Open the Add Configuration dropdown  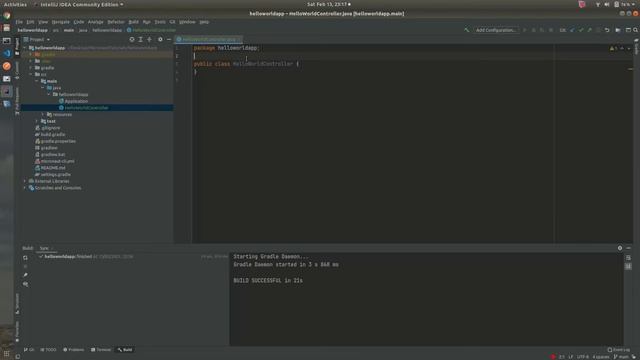496,30
